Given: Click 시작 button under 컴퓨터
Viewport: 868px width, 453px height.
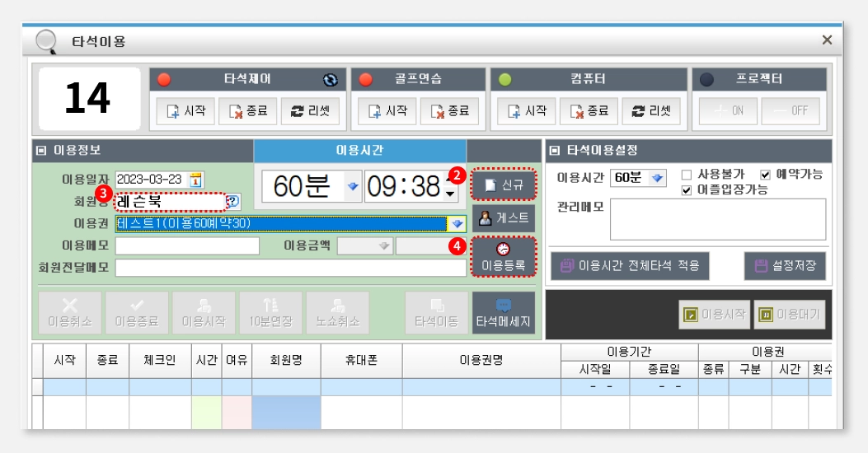Looking at the screenshot, I should (527, 111).
